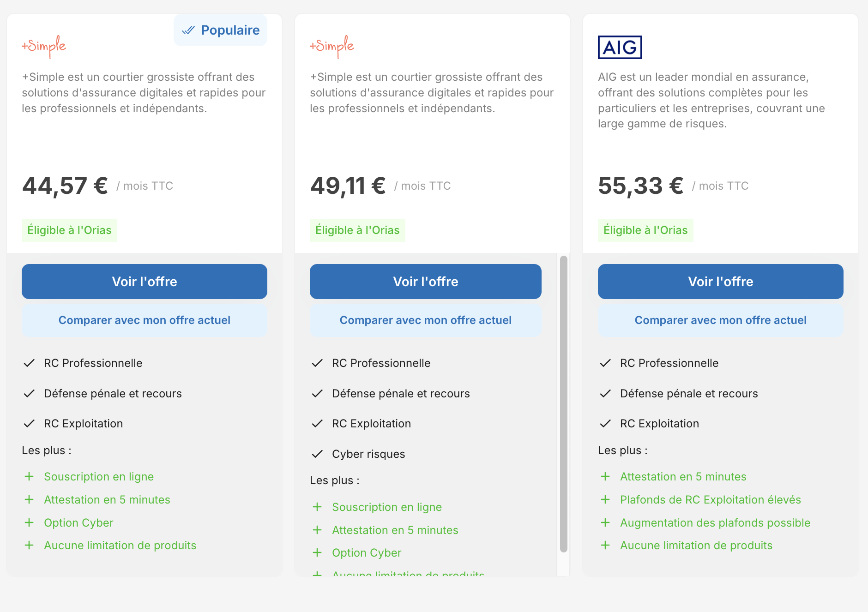868x612 pixels.
Task: Click the checkmark beside RC Exploitation on AIG card
Action: [606, 423]
